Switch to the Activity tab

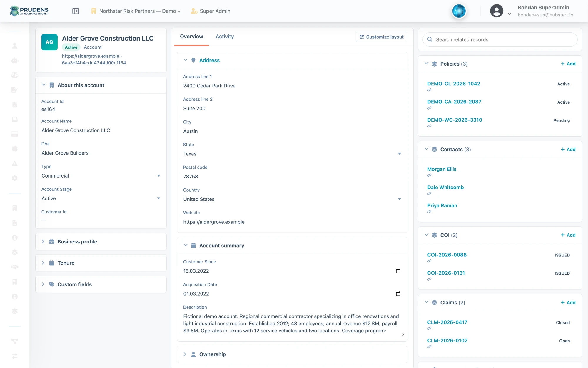click(x=225, y=37)
